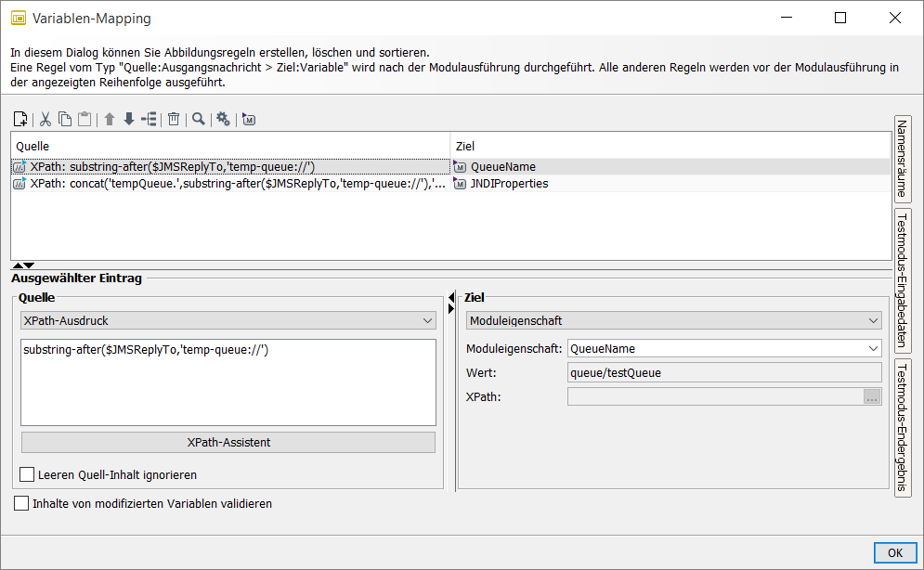Screen dimensions: 924x570
Task: Enable 'Leeren Quell-Inhalt ignorieren' checkbox
Action: pos(27,474)
